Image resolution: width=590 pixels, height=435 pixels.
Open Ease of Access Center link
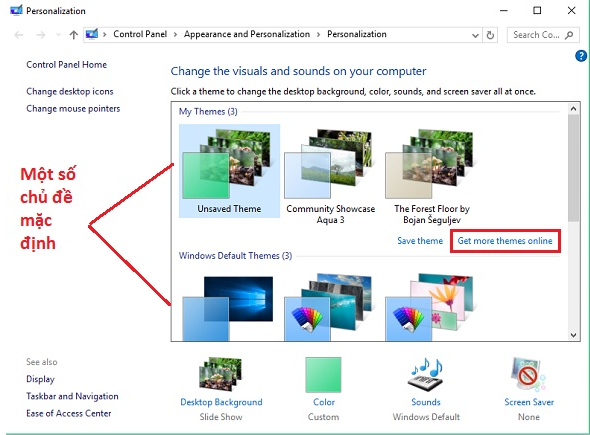point(69,414)
